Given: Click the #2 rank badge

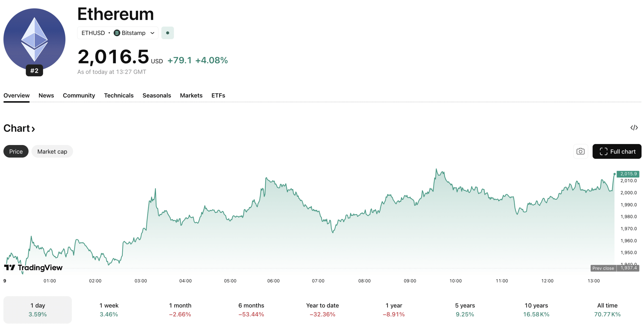Looking at the screenshot, I should click(x=34, y=70).
